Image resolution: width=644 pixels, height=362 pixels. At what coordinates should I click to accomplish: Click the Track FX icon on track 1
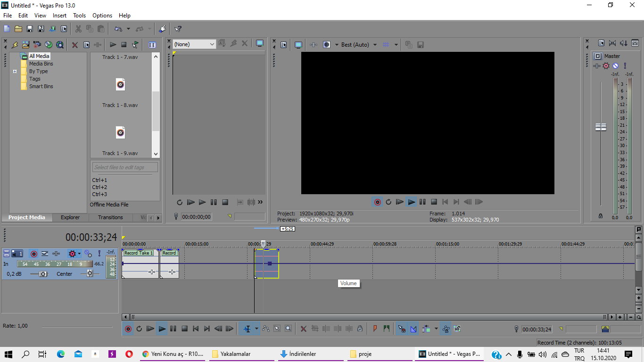pyautogui.click(x=56, y=254)
